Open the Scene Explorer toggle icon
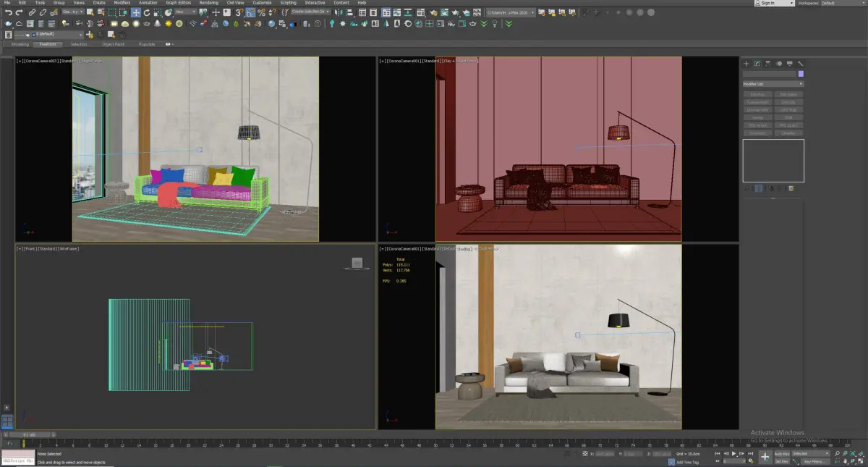Screen dimensions: 868x467 (x=362, y=12)
